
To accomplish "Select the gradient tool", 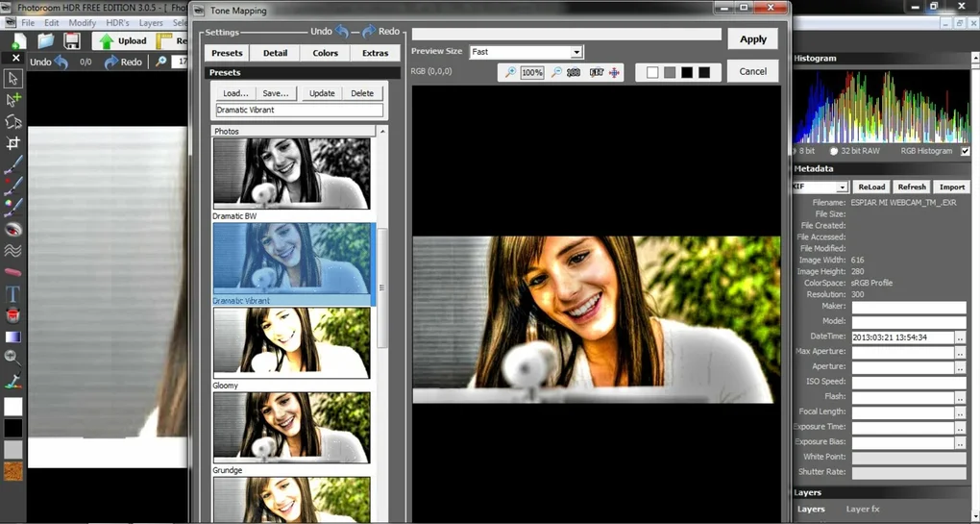I will [13, 337].
